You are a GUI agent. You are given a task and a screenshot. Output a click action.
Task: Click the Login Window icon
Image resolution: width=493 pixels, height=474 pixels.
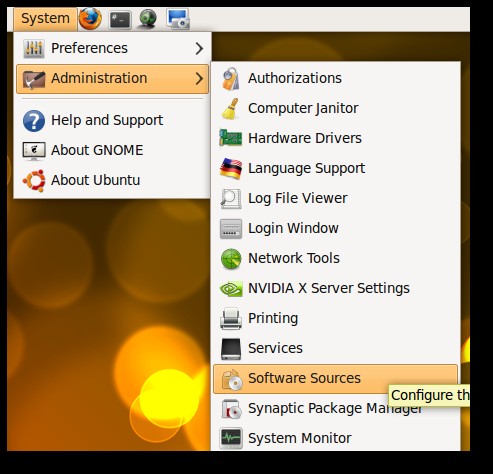pos(231,229)
